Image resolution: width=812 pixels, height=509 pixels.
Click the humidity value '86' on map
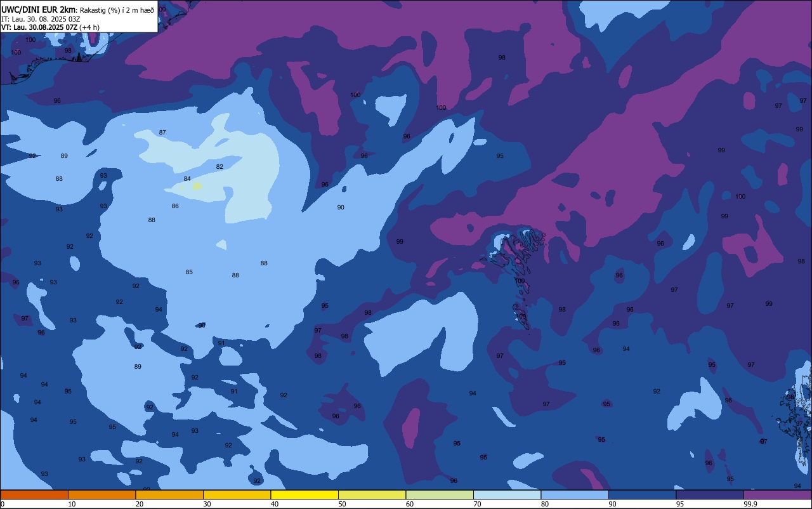point(175,206)
